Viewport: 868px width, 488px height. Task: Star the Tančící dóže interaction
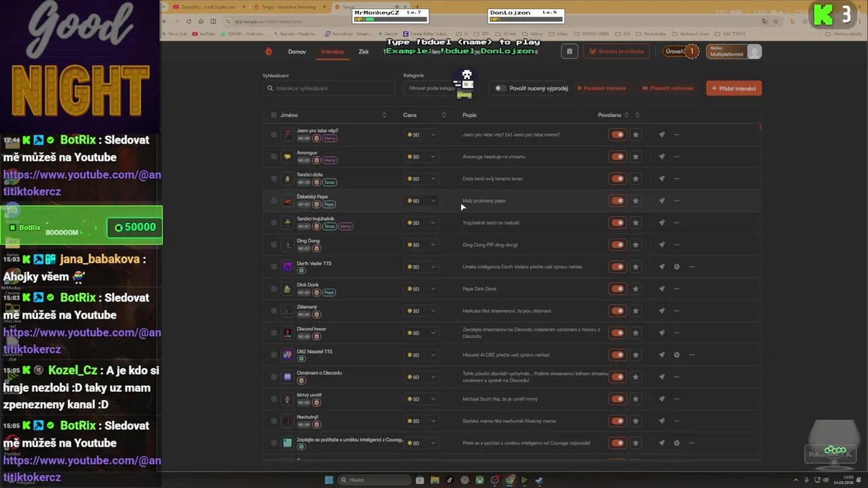click(635, 179)
